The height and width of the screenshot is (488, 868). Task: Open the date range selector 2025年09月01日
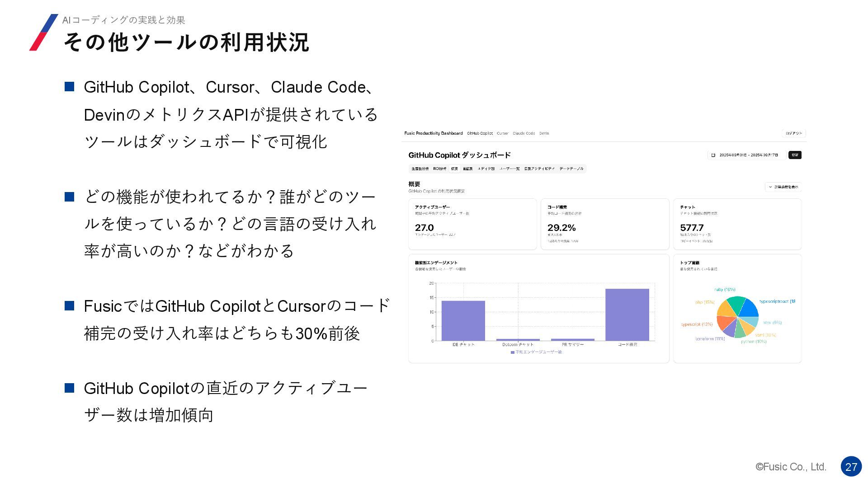coord(747,155)
